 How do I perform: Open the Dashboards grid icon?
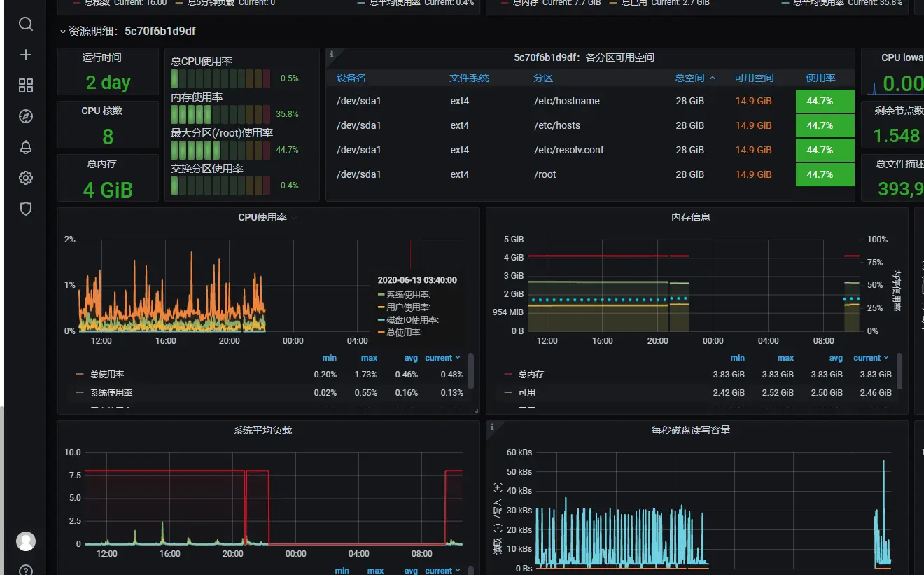click(x=26, y=85)
